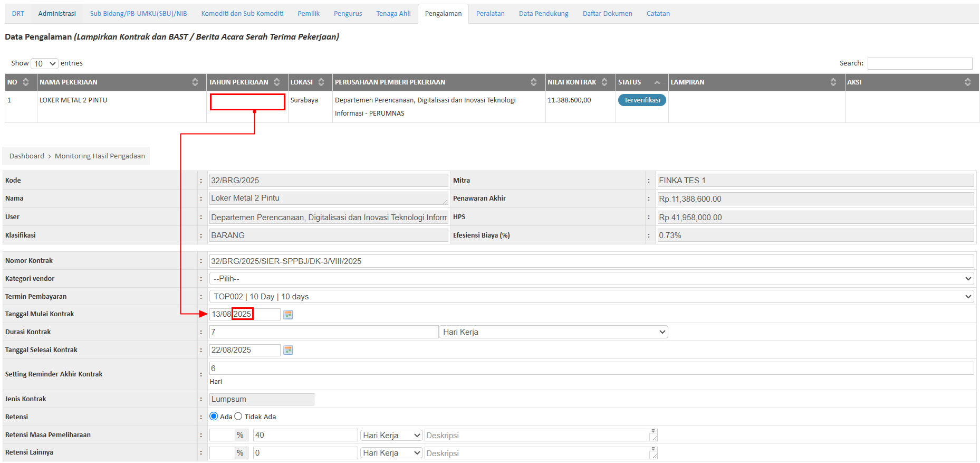
Task: Sort table by Lokasi column
Action: (x=321, y=82)
